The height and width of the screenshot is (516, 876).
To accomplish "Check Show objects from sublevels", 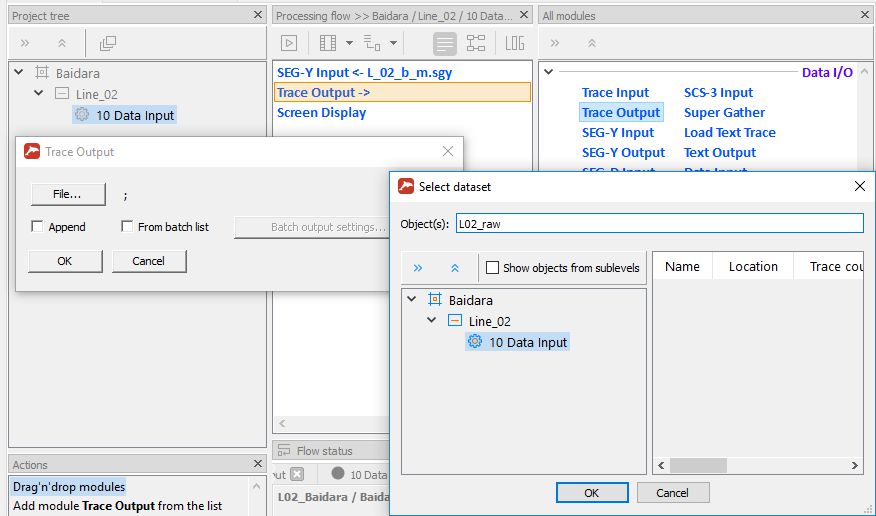I will pyautogui.click(x=492, y=267).
